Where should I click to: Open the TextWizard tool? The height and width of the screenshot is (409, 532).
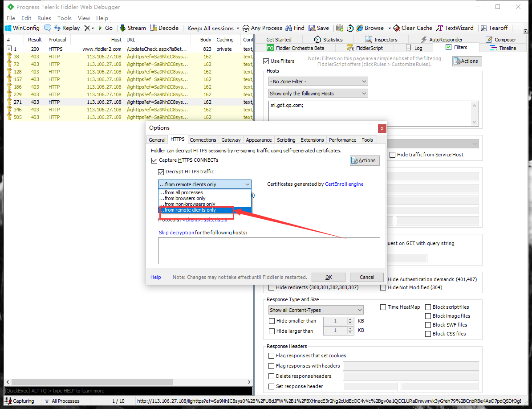pyautogui.click(x=455, y=28)
